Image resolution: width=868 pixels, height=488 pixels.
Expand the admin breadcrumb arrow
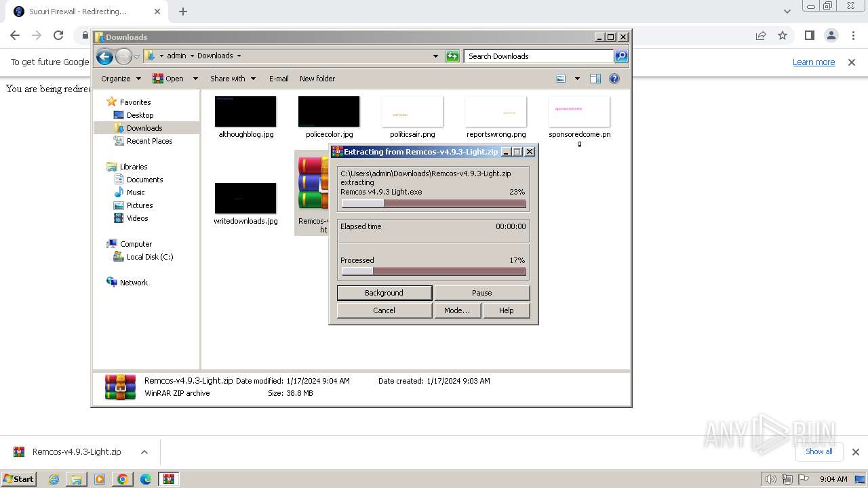(x=192, y=56)
